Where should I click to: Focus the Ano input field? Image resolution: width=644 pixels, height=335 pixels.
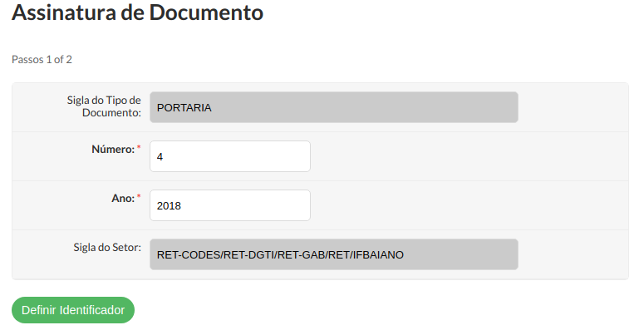(229, 205)
